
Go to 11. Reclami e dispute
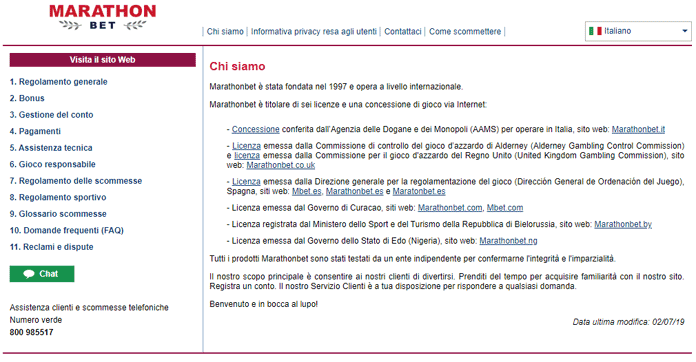pos(51,247)
